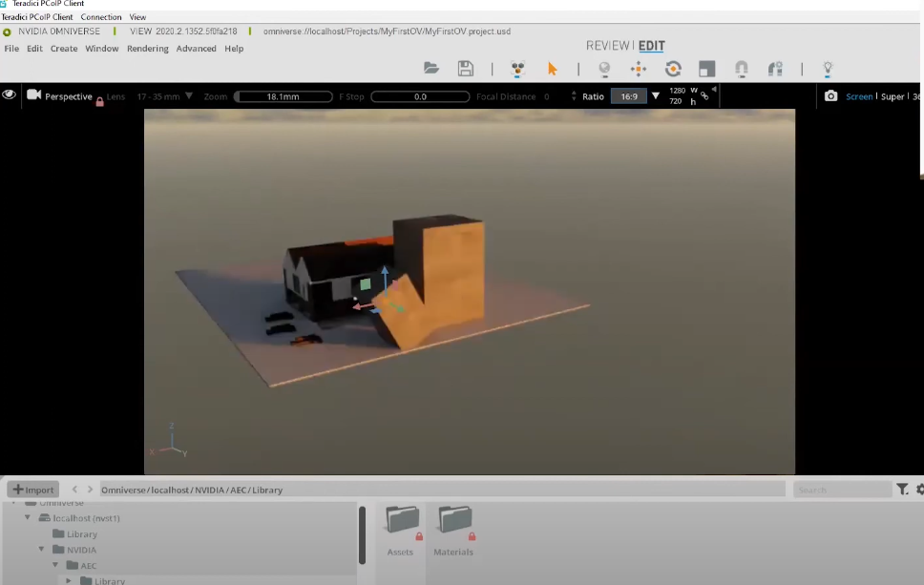Activate the move tool with four arrows
924x585 pixels.
[639, 69]
